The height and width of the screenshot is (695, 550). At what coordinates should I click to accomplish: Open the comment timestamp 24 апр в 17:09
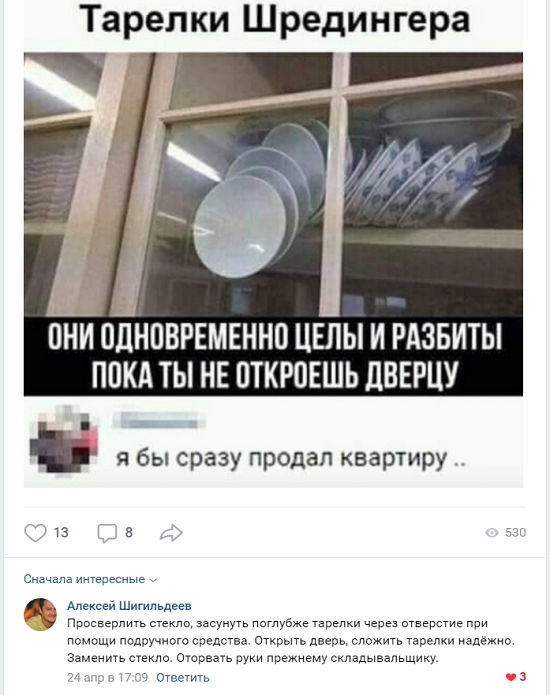pos(107,677)
